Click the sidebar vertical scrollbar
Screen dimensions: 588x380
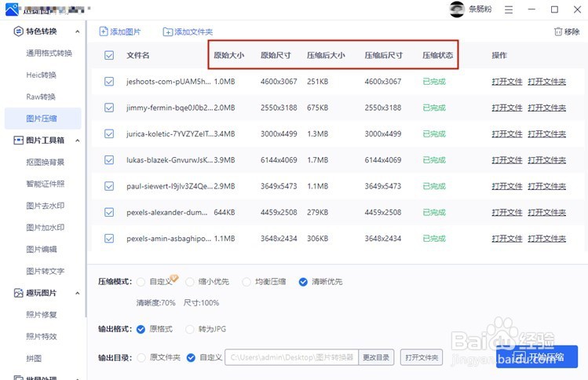point(86,169)
